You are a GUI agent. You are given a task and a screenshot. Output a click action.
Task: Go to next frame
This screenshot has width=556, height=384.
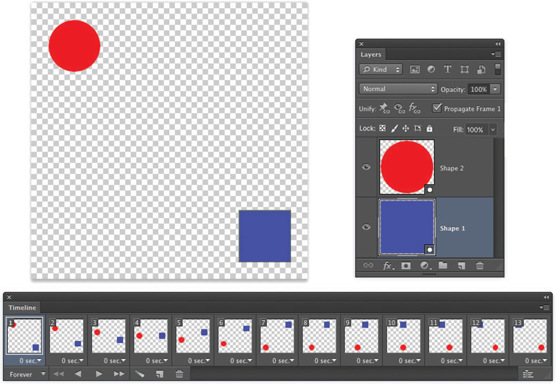point(119,374)
